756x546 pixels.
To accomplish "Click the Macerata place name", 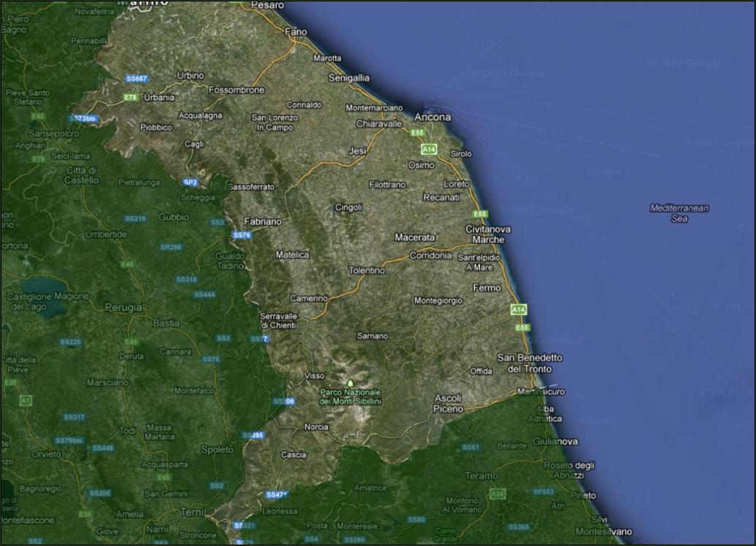I will point(415,237).
